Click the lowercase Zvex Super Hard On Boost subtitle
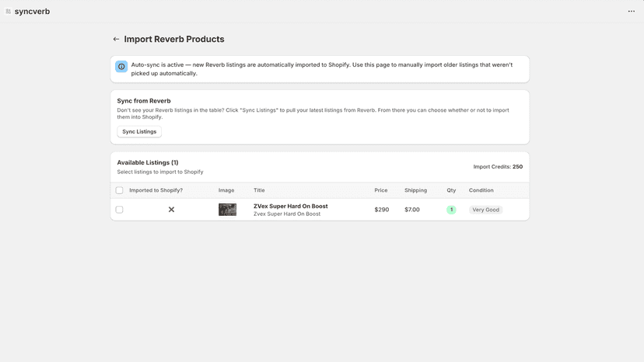The width and height of the screenshot is (644, 362). pyautogui.click(x=287, y=214)
